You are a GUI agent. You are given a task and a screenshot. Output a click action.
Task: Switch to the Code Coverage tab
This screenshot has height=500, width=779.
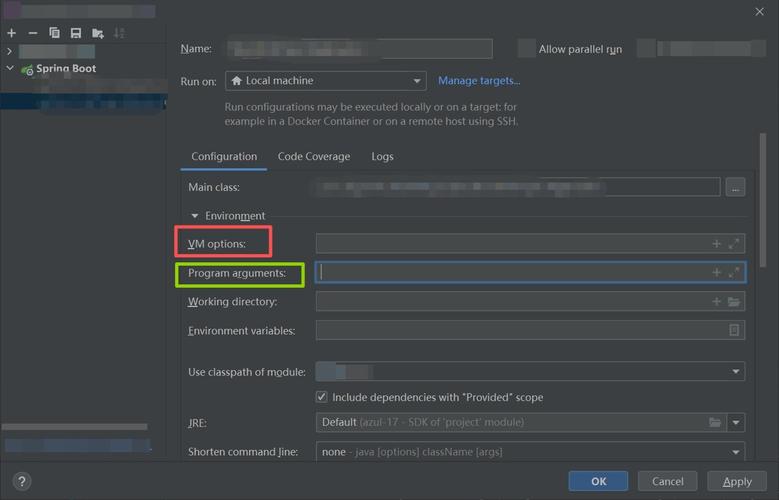click(313, 157)
